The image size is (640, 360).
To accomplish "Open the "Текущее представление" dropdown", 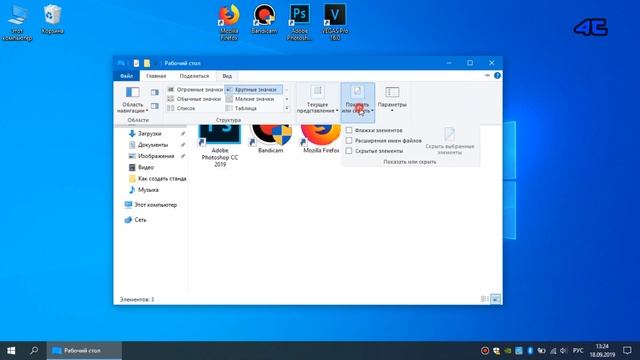I will pyautogui.click(x=318, y=100).
